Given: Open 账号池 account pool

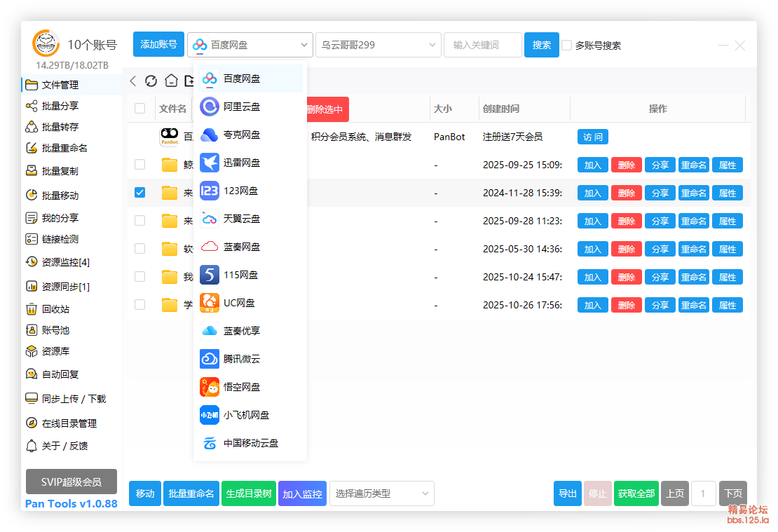Looking at the screenshot, I should pos(72,330).
